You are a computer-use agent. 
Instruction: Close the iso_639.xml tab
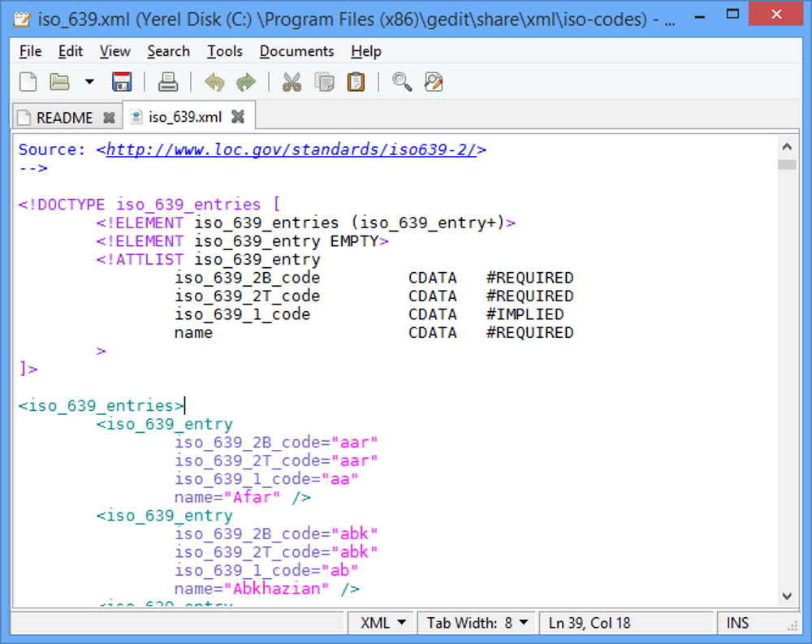click(238, 117)
